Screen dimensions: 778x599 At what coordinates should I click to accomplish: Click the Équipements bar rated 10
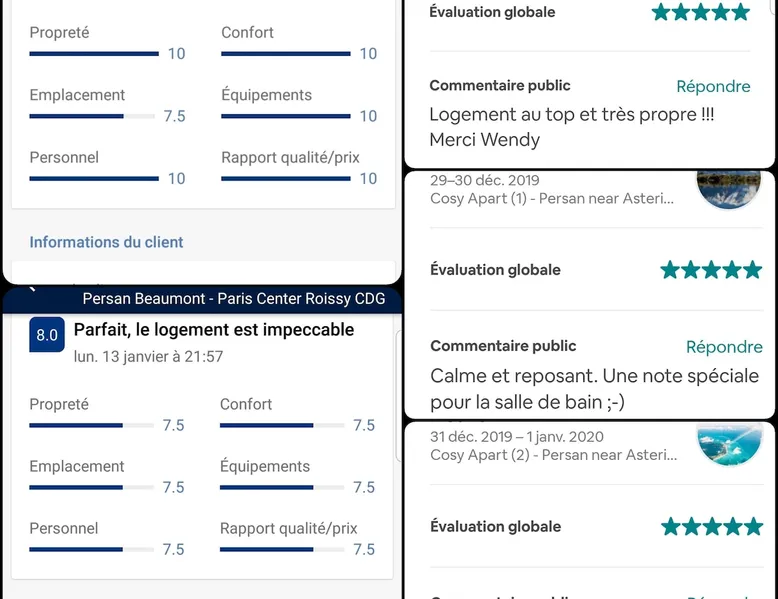pyautogui.click(x=285, y=116)
